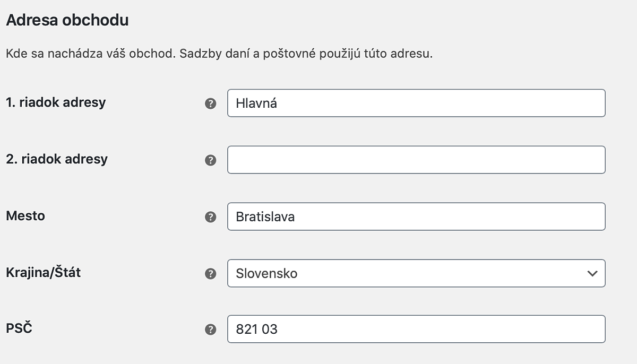
Task: Click the empty 2. riadok adresy field
Action: [x=416, y=160]
